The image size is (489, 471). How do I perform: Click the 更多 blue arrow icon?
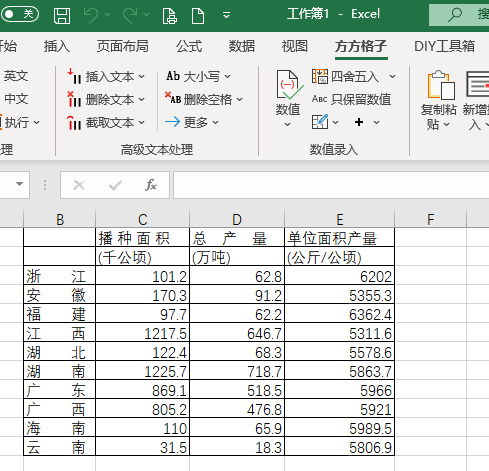172,122
